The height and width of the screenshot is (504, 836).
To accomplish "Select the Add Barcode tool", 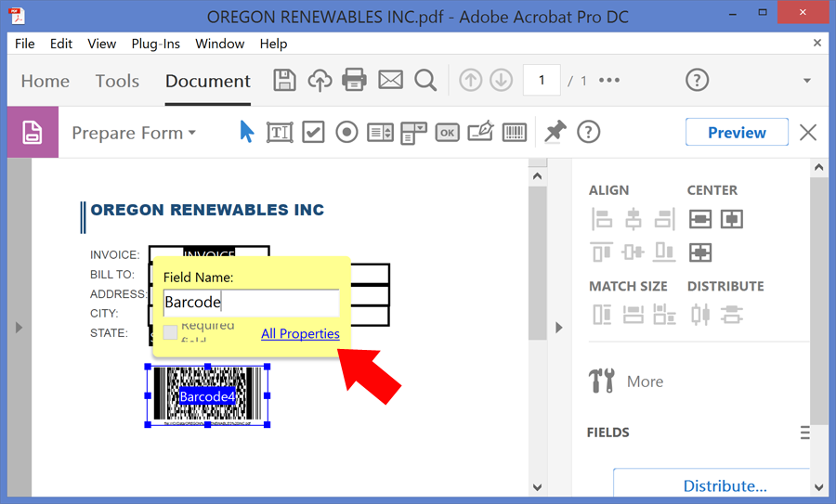I will pos(515,133).
